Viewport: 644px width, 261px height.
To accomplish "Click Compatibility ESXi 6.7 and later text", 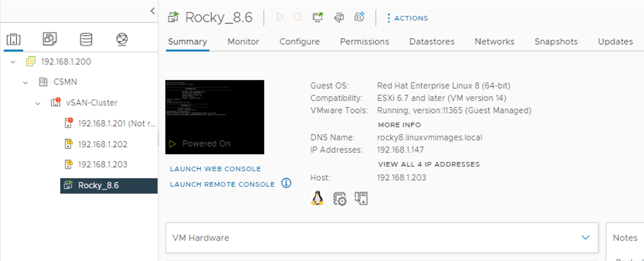I will pyautogui.click(x=442, y=98).
